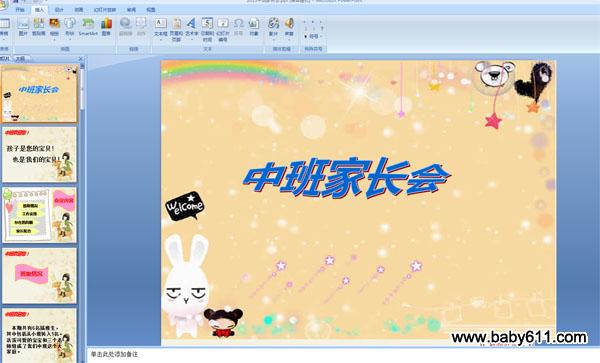Open the Movie dropdown button

tap(273, 39)
